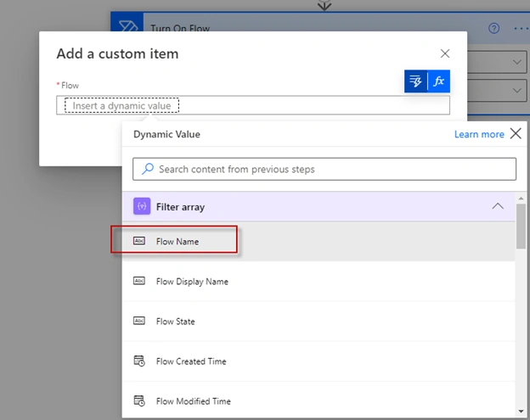Click the dynamic content lightning icon button
The height and width of the screenshot is (420, 530).
pos(415,81)
